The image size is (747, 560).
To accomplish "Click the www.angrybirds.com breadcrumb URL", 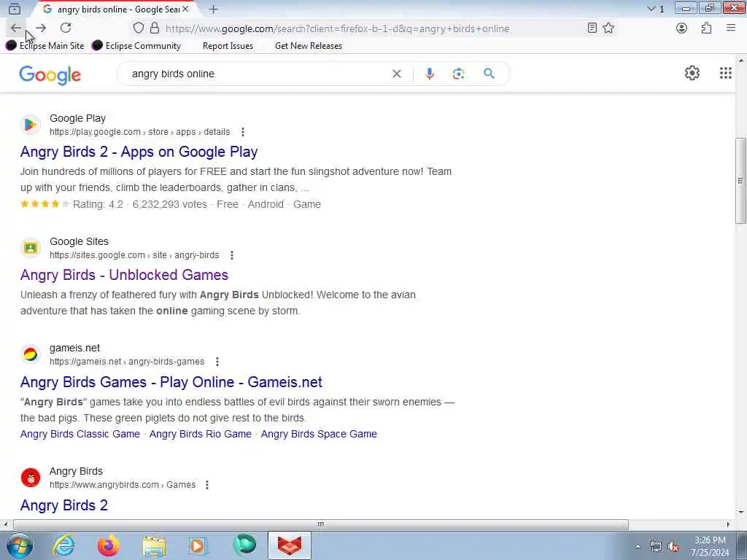I will coord(123,485).
